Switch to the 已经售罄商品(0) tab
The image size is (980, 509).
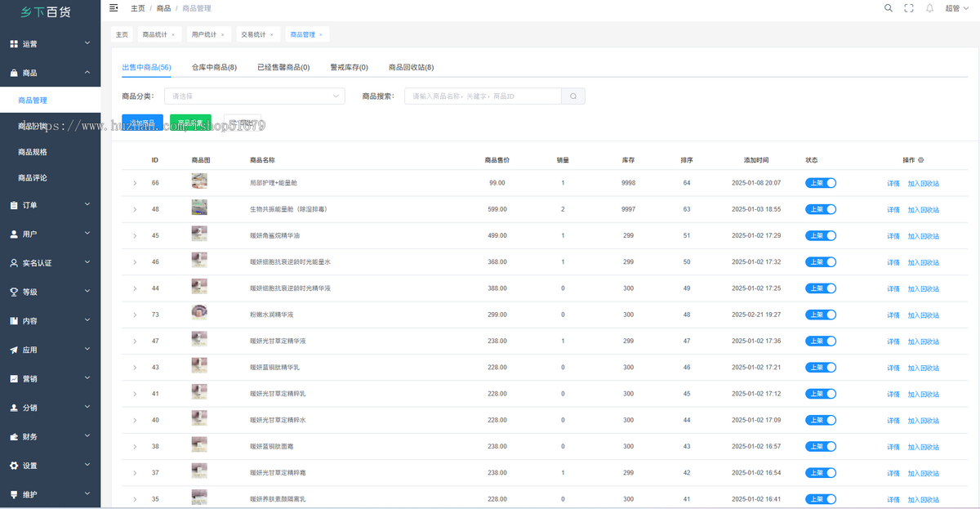tap(283, 67)
